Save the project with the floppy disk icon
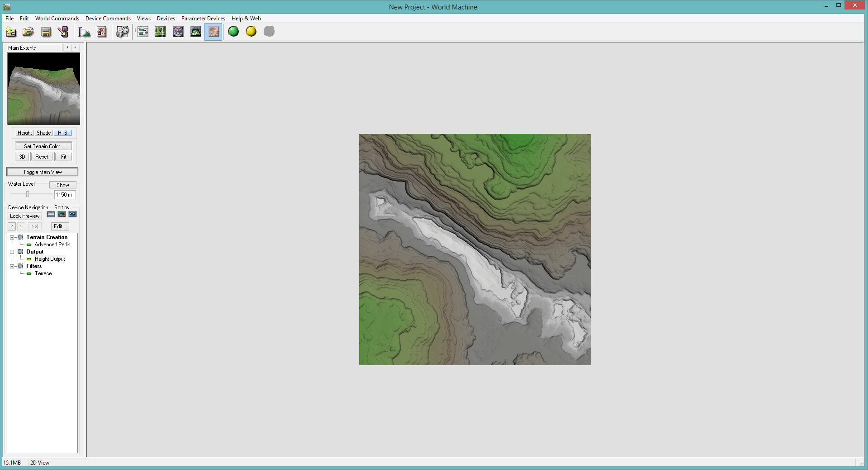The image size is (868, 470). (46, 32)
